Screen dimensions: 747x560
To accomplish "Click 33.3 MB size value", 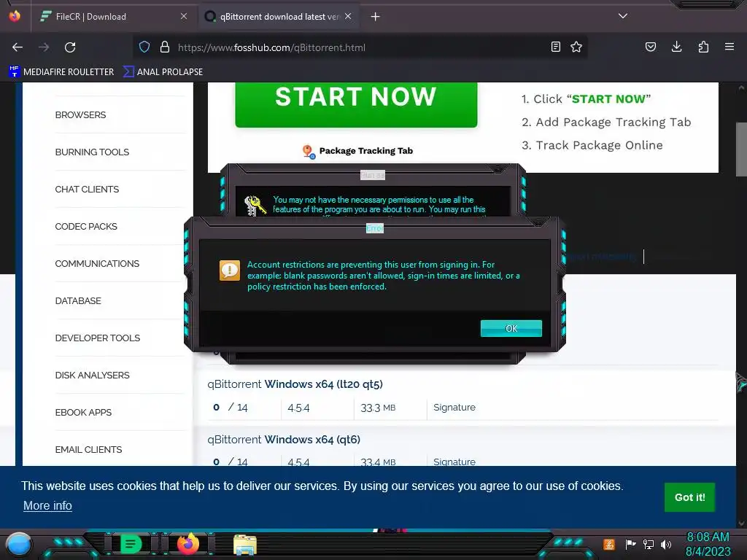I will pyautogui.click(x=378, y=408).
